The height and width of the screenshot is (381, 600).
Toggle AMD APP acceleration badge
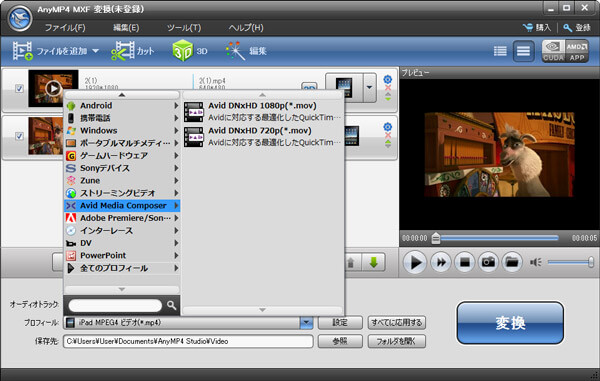point(577,51)
